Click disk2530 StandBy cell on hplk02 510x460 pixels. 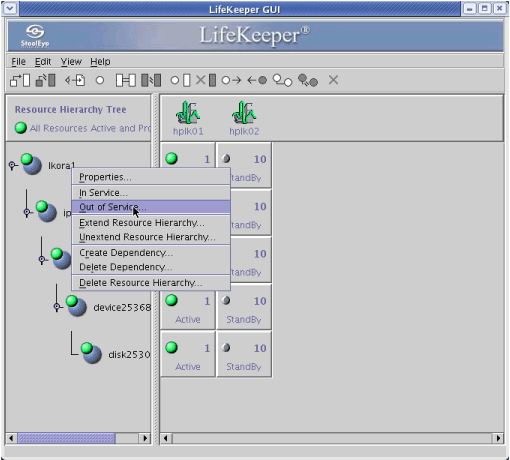[244, 354]
